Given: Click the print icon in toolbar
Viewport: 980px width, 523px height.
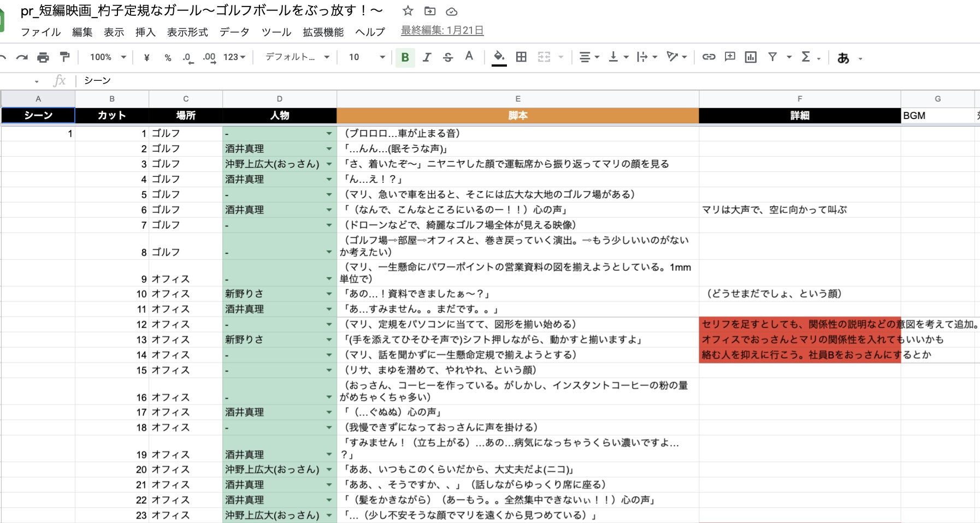Looking at the screenshot, I should click(43, 57).
